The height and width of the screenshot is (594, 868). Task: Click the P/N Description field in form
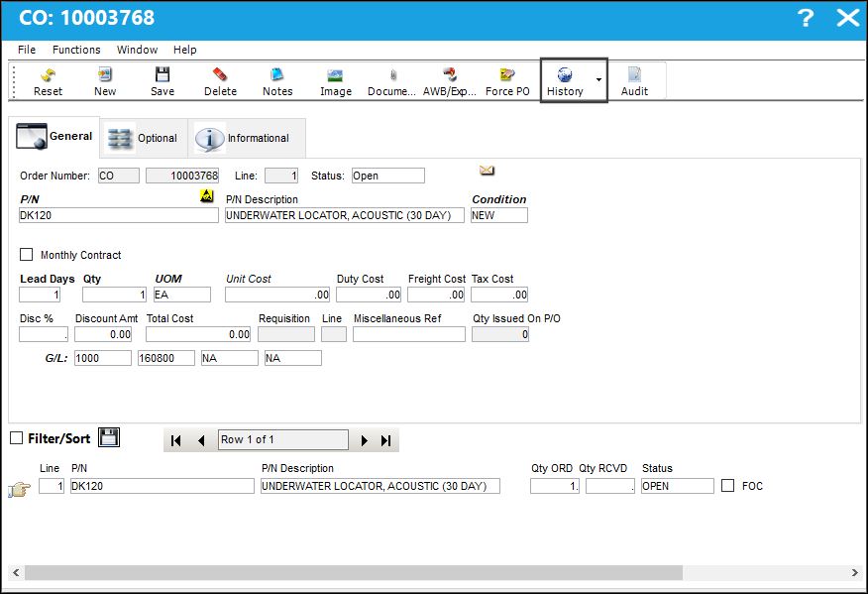(344, 215)
